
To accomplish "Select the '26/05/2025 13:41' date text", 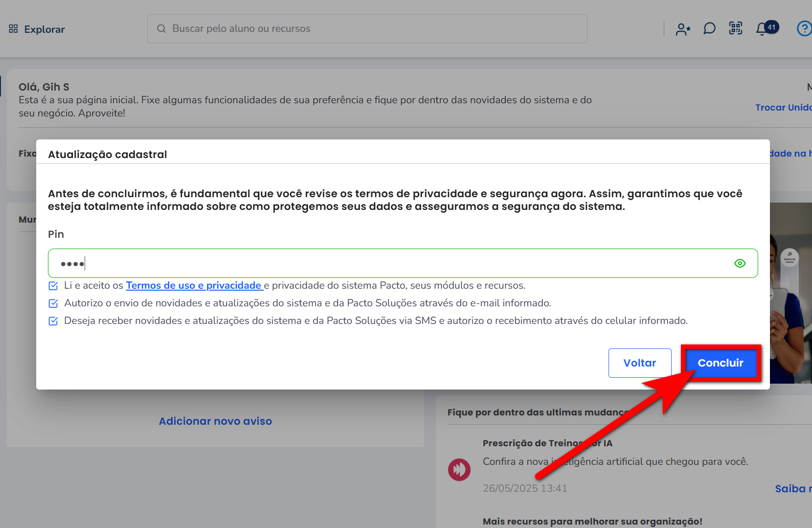I will (x=525, y=488).
